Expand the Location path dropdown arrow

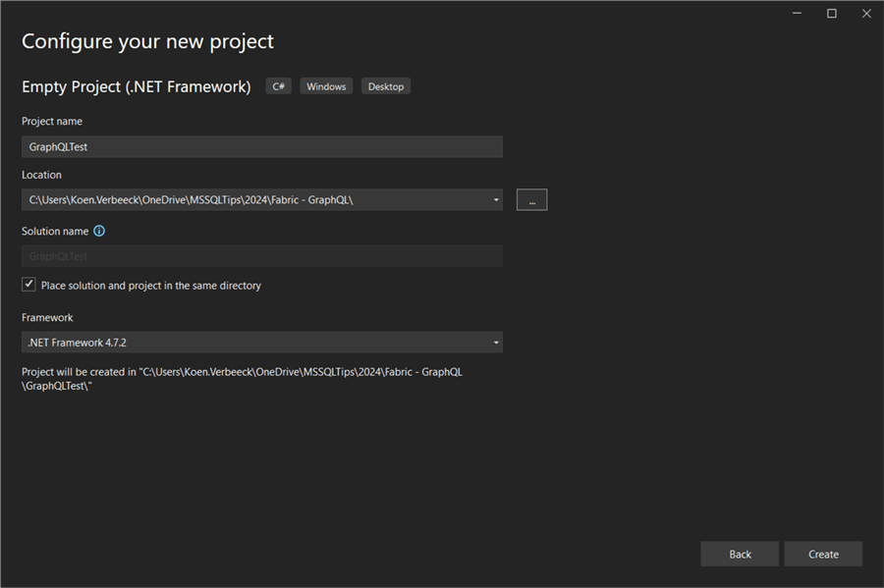pos(496,200)
